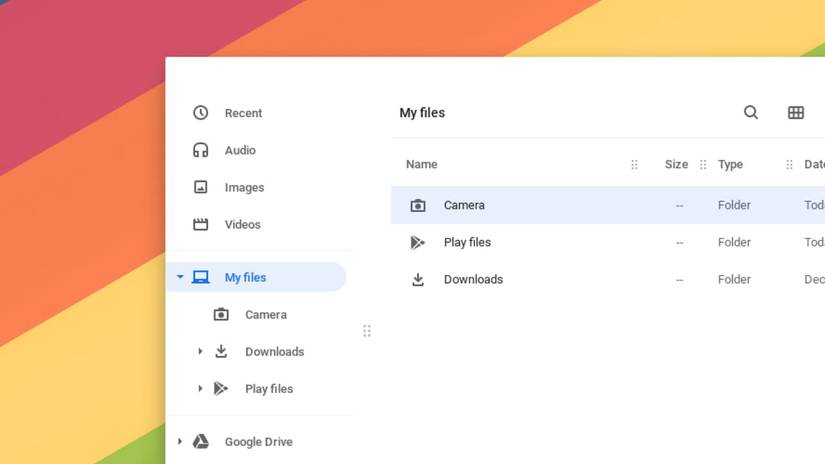Select the Play files name in list
Viewport: 825px width, 464px height.
[467, 242]
